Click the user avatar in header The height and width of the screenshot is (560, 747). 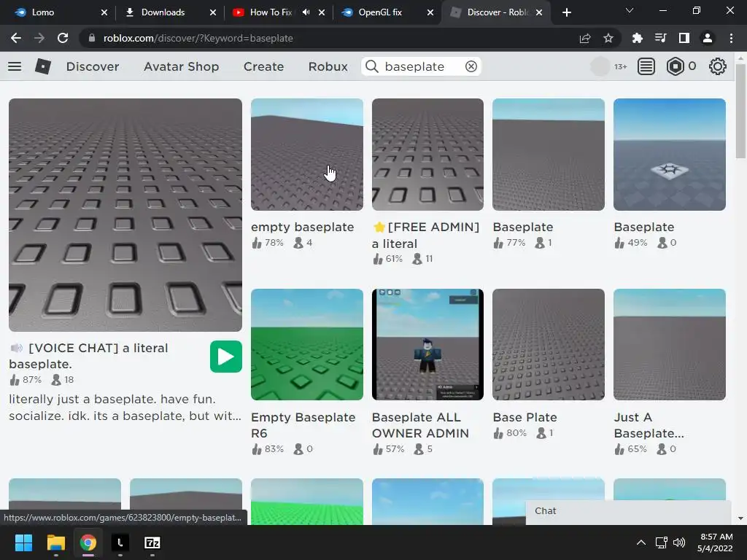coord(600,66)
